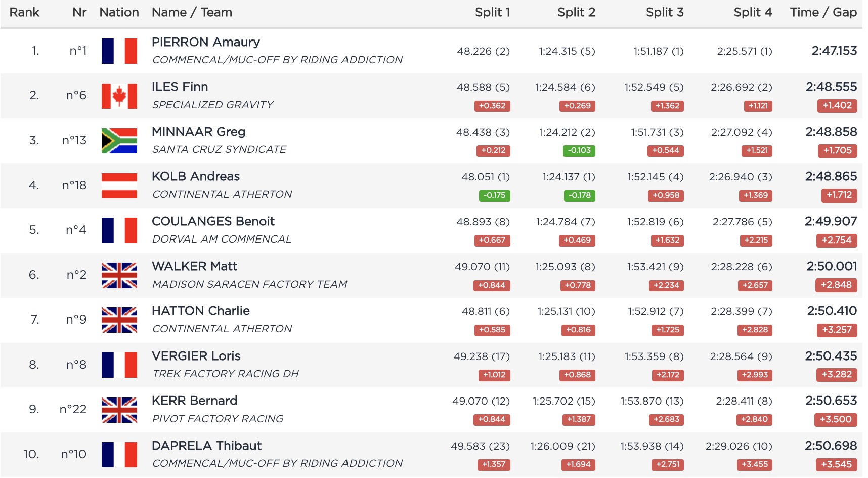Open rider name MINNAAR Greg
The image size is (868, 478).
[198, 132]
